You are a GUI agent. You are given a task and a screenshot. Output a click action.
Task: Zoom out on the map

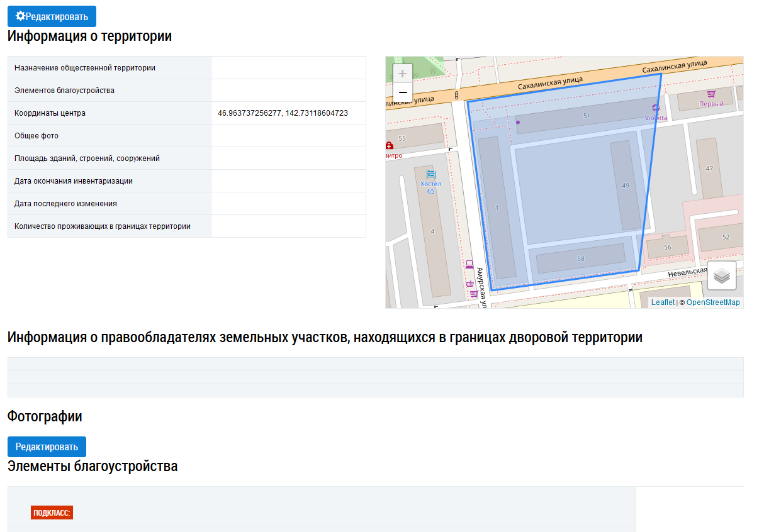pos(403,93)
